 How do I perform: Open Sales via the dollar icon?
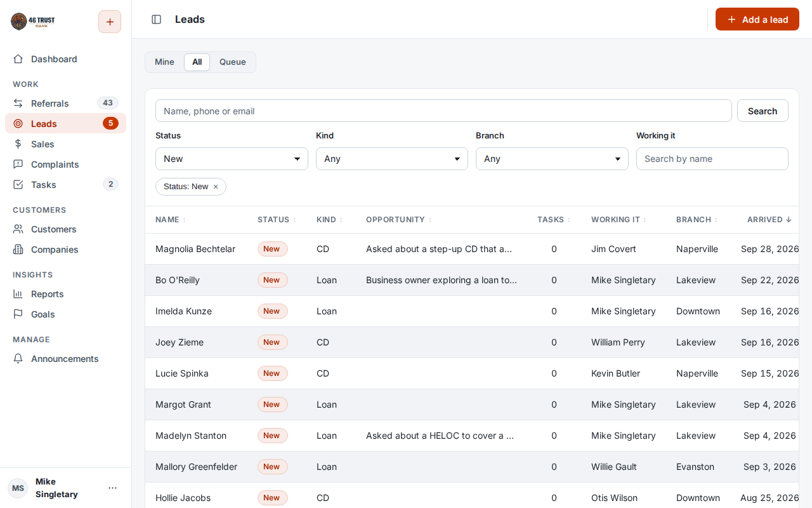pos(18,144)
